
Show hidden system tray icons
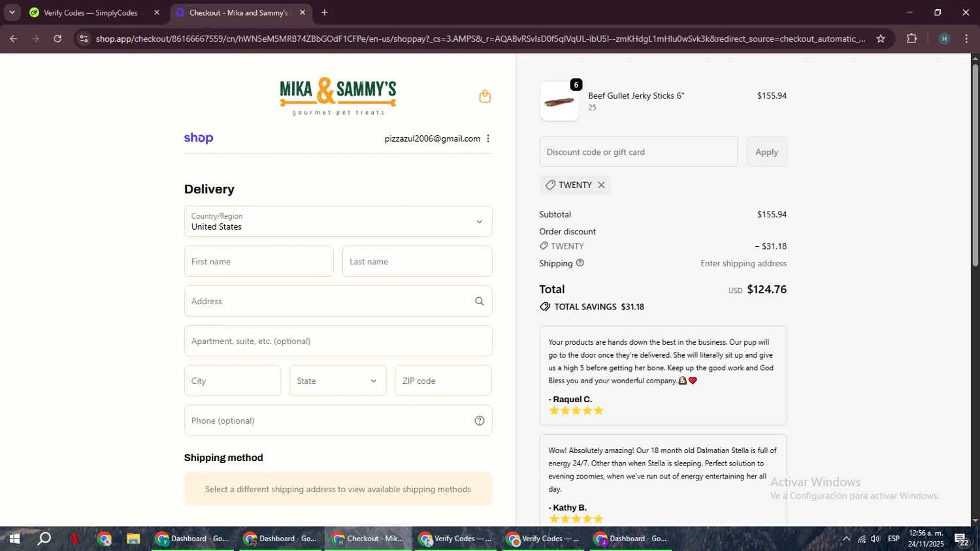click(x=846, y=539)
